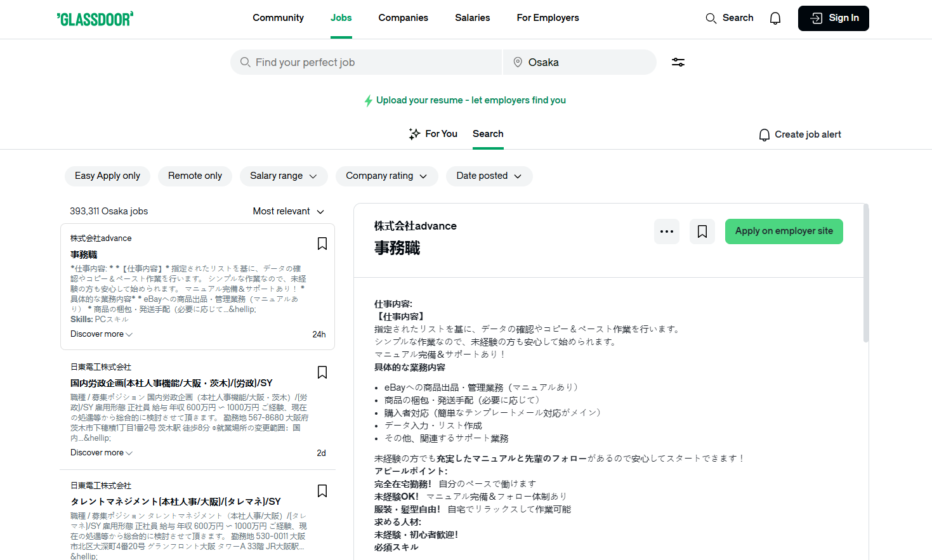The image size is (932, 560).
Task: Open the For Employers menu
Action: (548, 18)
